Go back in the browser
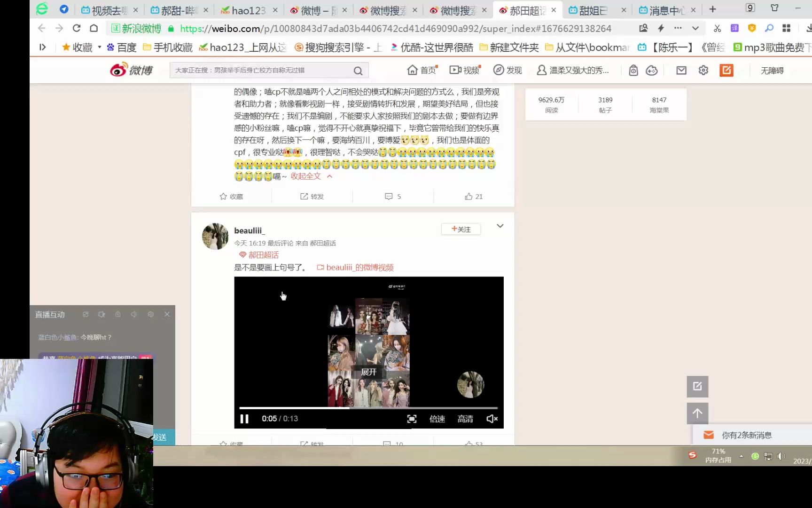 [x=41, y=28]
